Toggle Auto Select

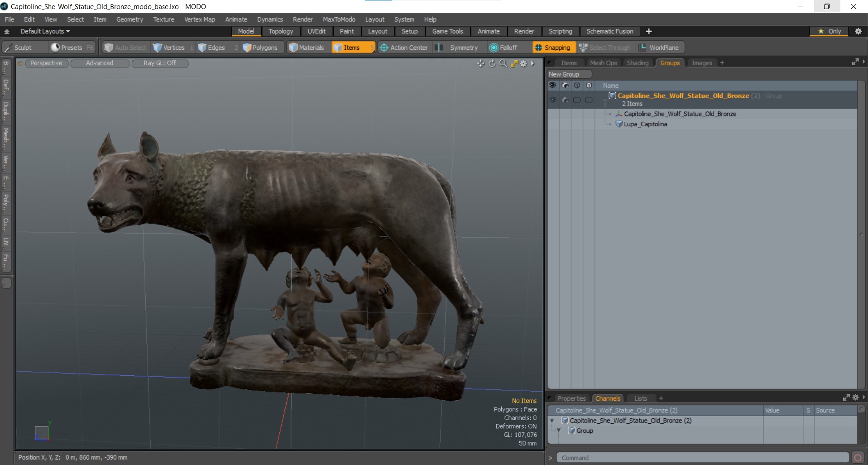point(125,48)
